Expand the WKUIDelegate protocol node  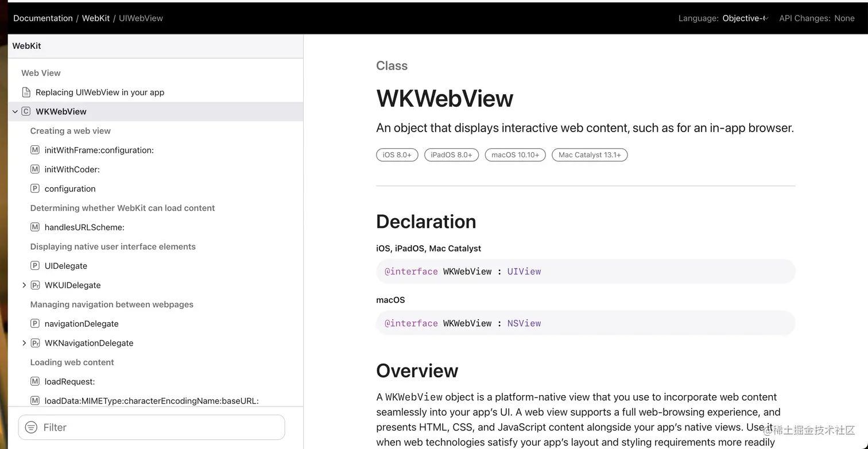[24, 285]
